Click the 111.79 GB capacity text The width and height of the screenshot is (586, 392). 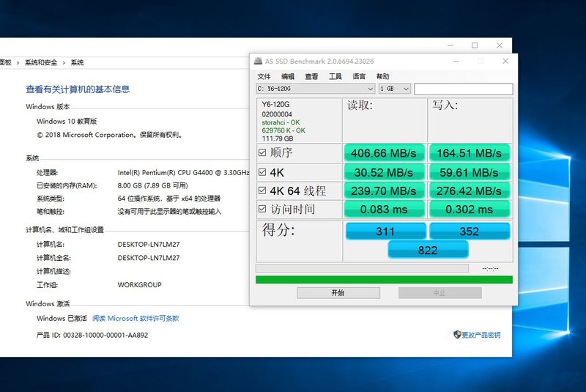(278, 138)
